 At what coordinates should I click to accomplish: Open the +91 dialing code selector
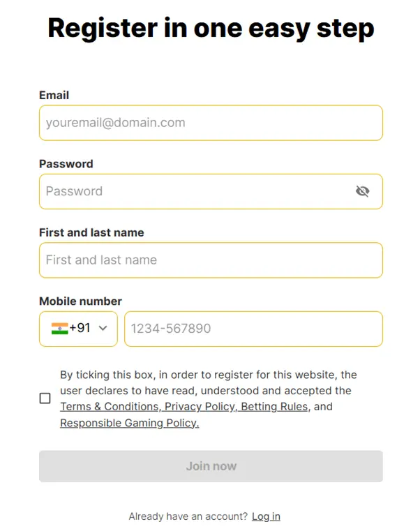[79, 329]
